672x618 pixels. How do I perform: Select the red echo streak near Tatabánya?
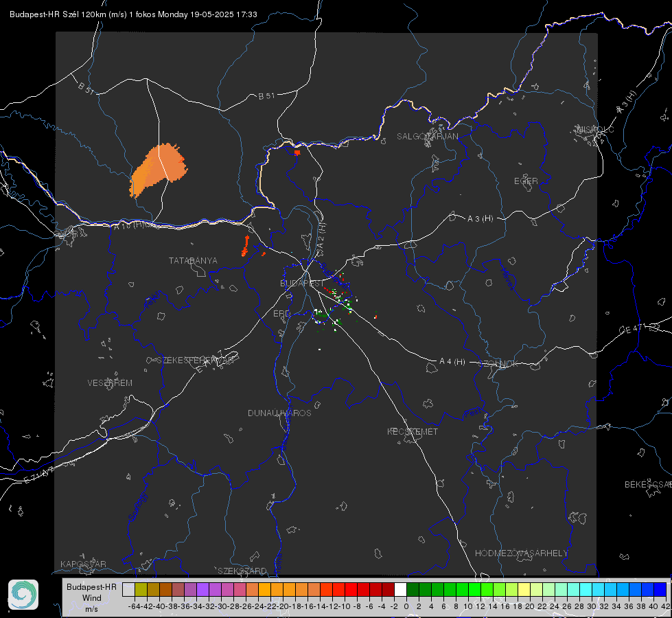(x=246, y=247)
